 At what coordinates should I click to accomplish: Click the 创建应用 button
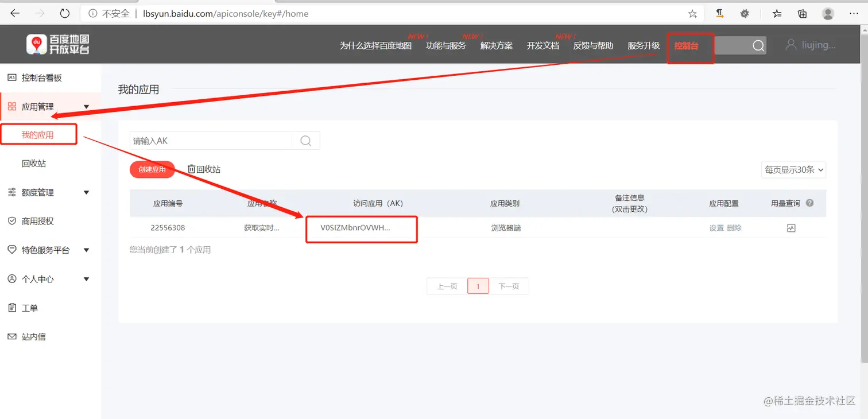click(152, 169)
